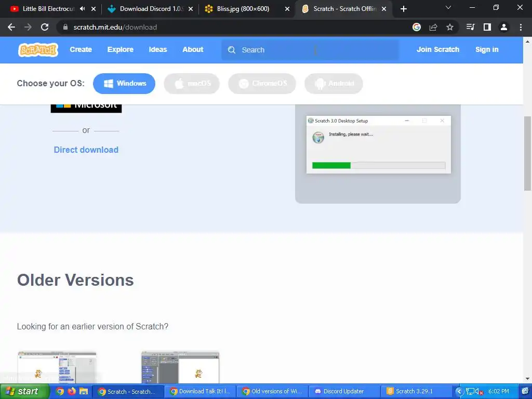Click the page vertical scrollbar thumb
Screen dimensions: 532x399
[x=528, y=153]
